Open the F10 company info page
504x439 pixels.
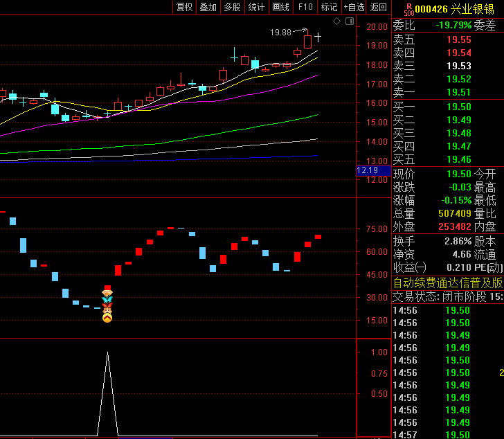point(305,7)
